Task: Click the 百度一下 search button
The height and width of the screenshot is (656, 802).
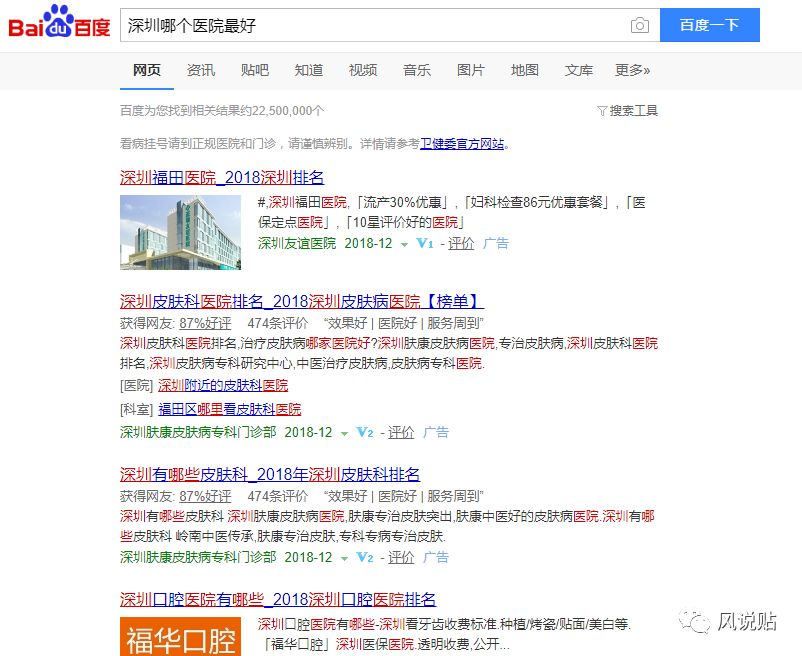Action: tap(709, 25)
